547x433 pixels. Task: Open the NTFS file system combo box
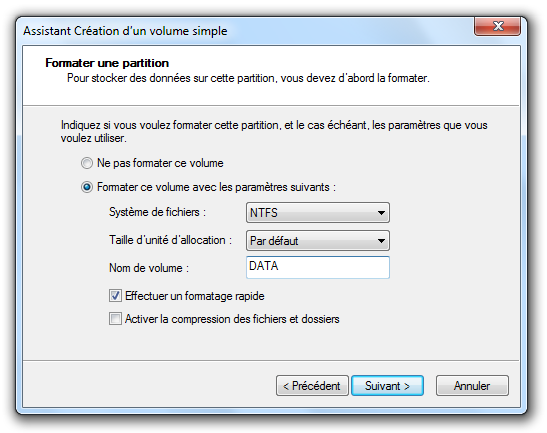click(x=318, y=212)
